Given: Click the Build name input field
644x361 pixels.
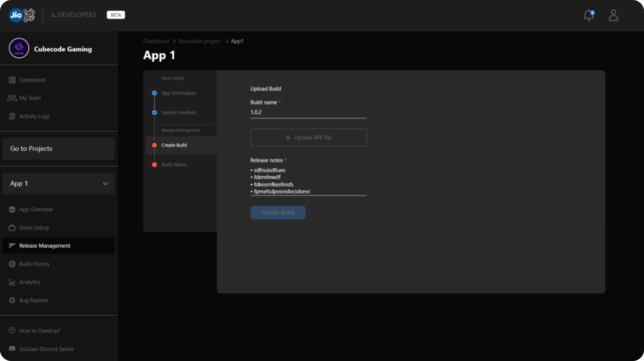Looking at the screenshot, I should point(308,113).
